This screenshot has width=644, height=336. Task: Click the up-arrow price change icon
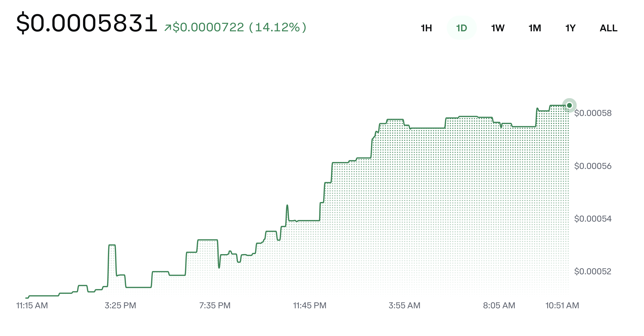168,28
